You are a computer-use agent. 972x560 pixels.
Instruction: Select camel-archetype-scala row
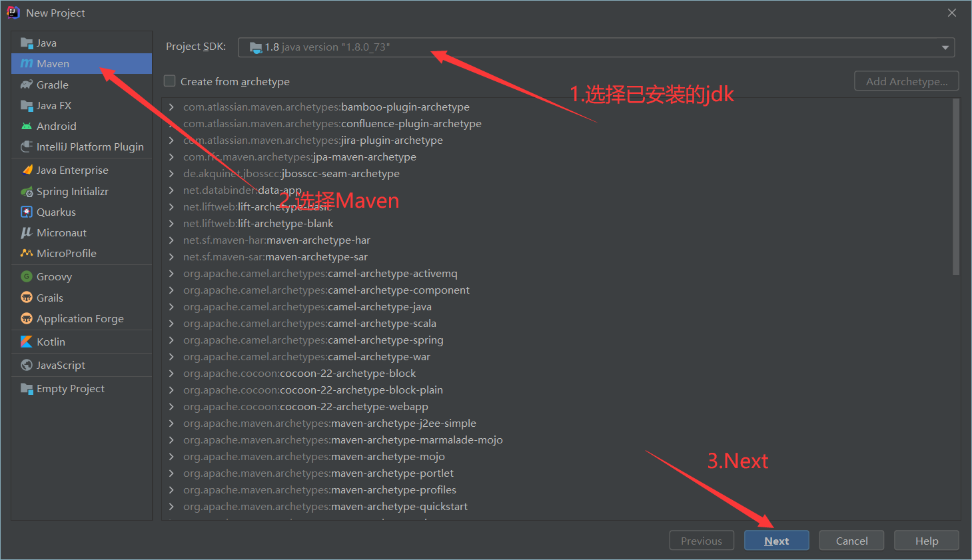point(557,324)
